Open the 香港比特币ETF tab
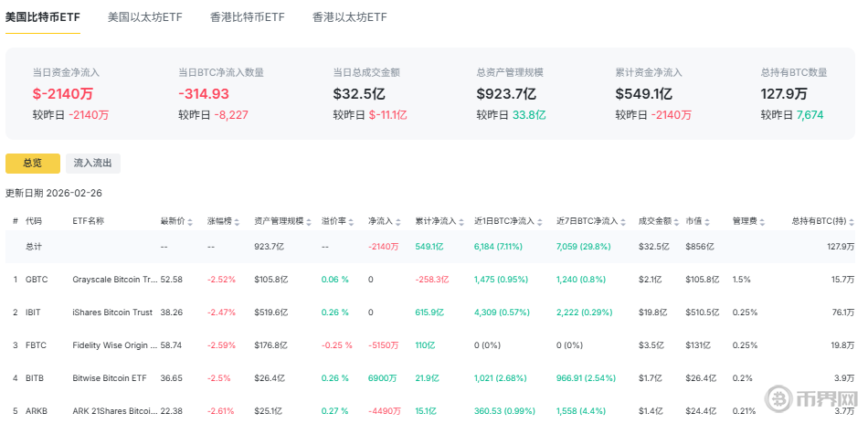868x424 pixels. (x=247, y=17)
